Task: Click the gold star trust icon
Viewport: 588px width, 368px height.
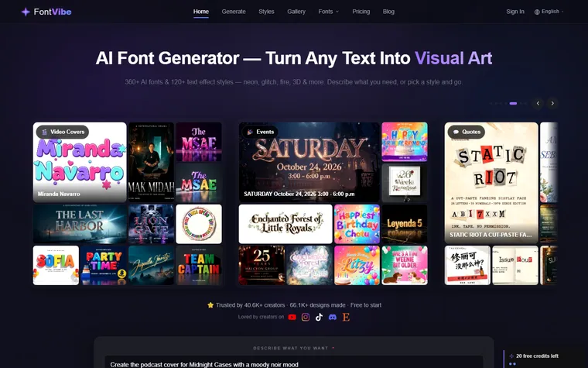Action: pyautogui.click(x=210, y=305)
